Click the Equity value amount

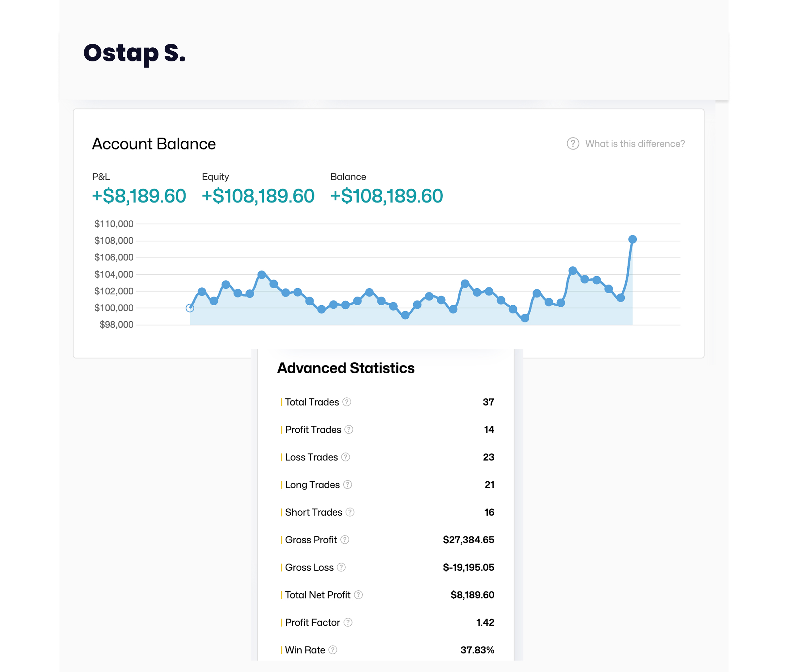258,196
